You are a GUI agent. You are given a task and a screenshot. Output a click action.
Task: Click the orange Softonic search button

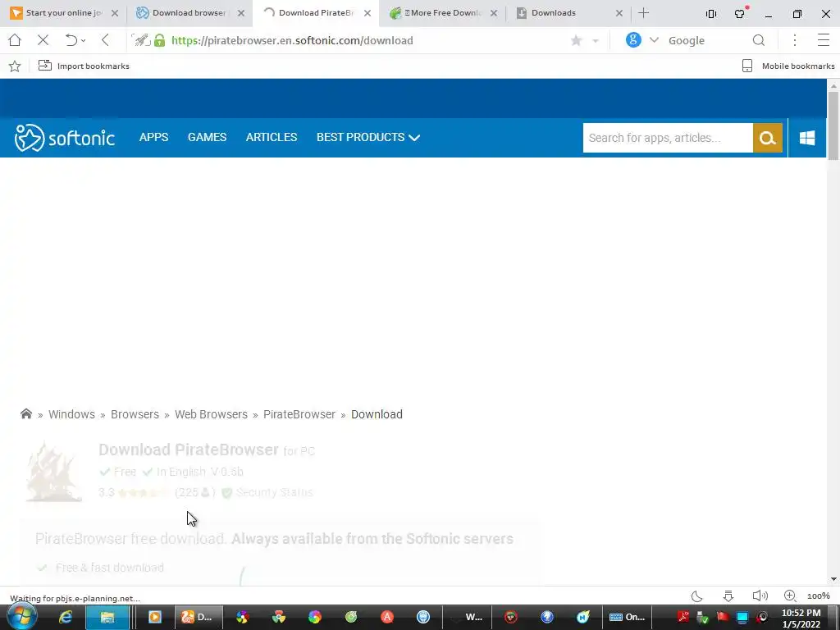point(768,138)
